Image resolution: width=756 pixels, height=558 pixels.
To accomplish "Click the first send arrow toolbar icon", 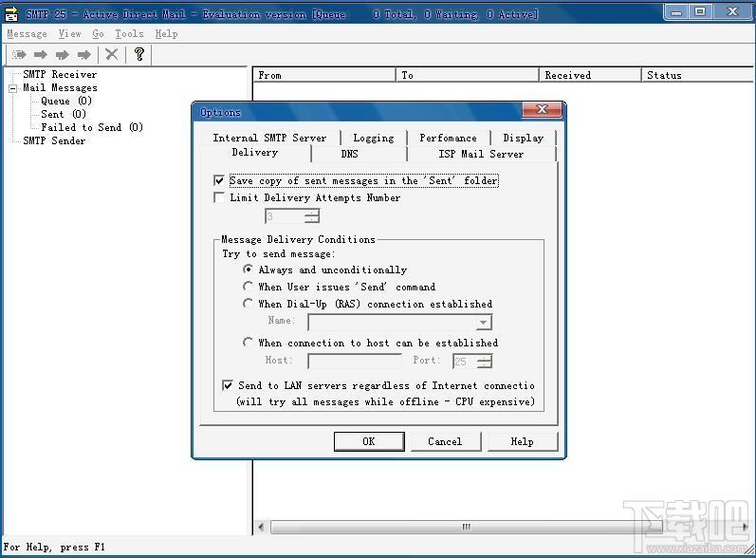I will click(x=19, y=54).
